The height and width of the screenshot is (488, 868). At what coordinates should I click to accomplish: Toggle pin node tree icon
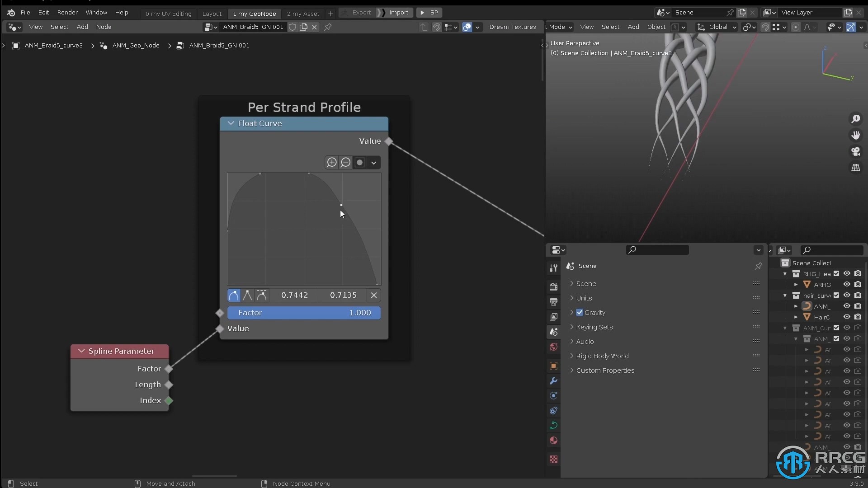328,27
